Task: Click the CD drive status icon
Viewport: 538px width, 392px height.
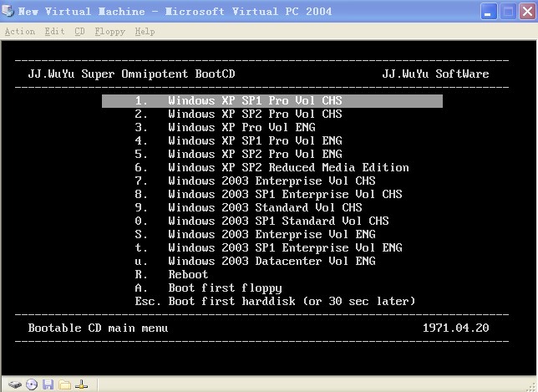Action: [32, 384]
